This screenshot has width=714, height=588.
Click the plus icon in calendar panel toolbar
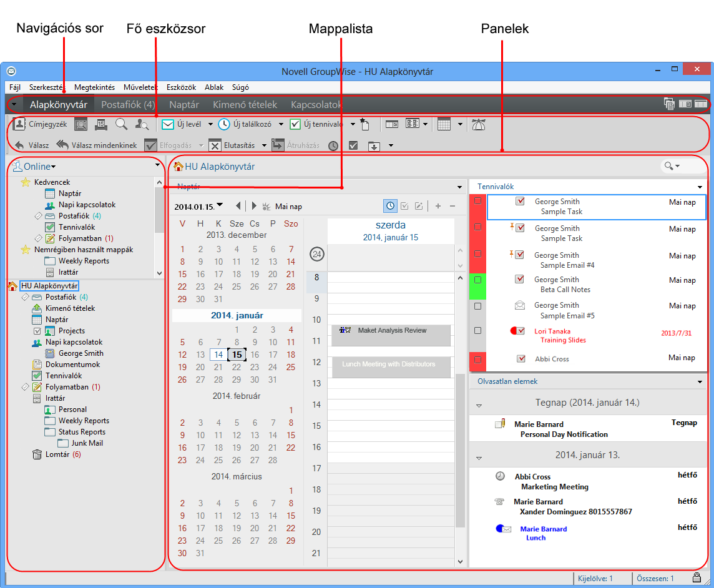[x=438, y=206]
